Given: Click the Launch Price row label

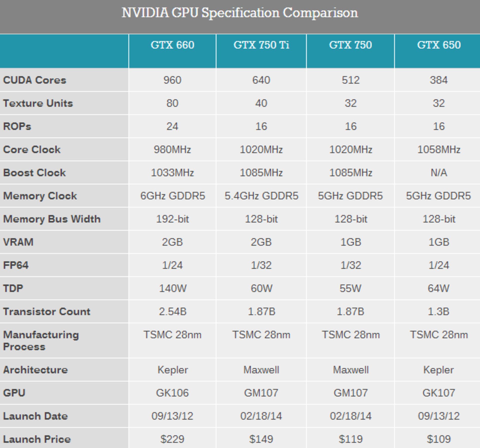Looking at the screenshot, I should (x=37, y=439).
